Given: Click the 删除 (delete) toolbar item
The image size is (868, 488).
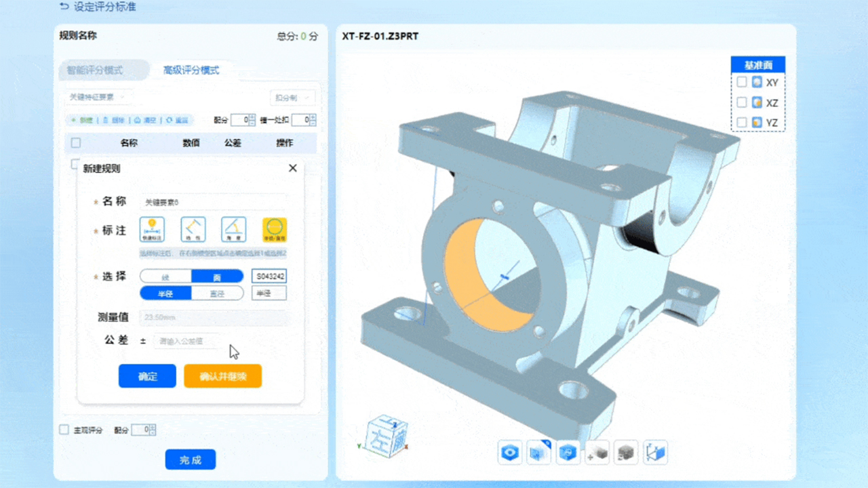Looking at the screenshot, I should tap(113, 120).
